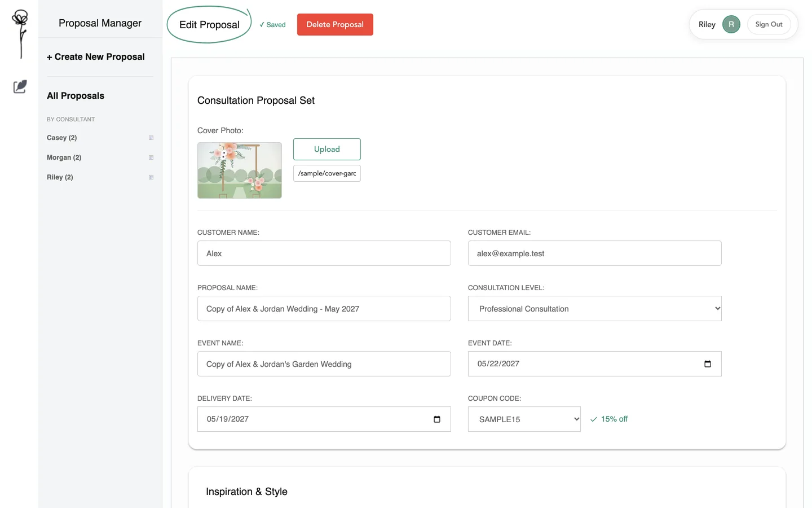The height and width of the screenshot is (508, 812).
Task: Click the Consultation Proposal Set heading
Action: [x=256, y=100]
